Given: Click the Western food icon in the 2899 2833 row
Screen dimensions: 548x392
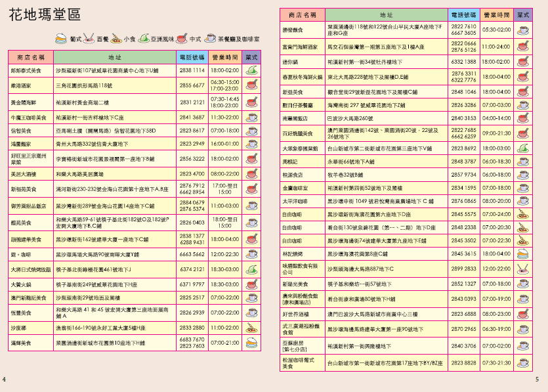Looking at the screenshot, I should point(523,269).
